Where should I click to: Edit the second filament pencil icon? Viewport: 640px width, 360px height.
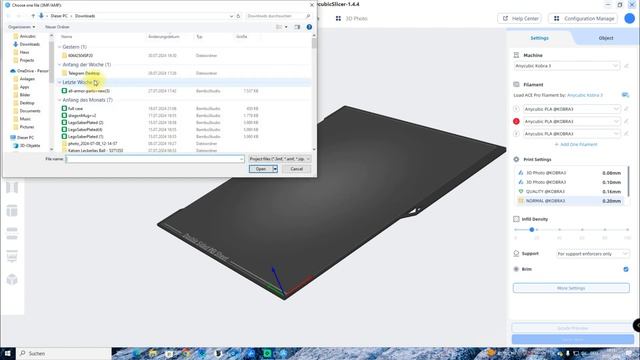627,121
